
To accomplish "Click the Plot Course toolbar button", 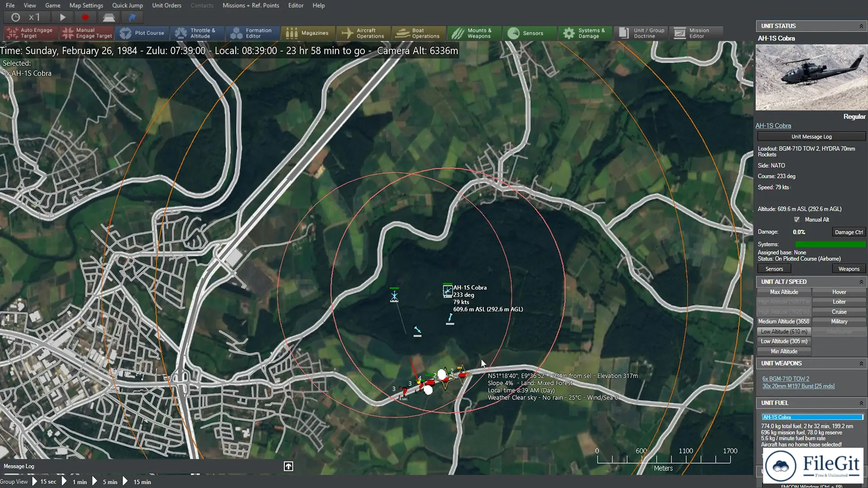I will point(142,33).
